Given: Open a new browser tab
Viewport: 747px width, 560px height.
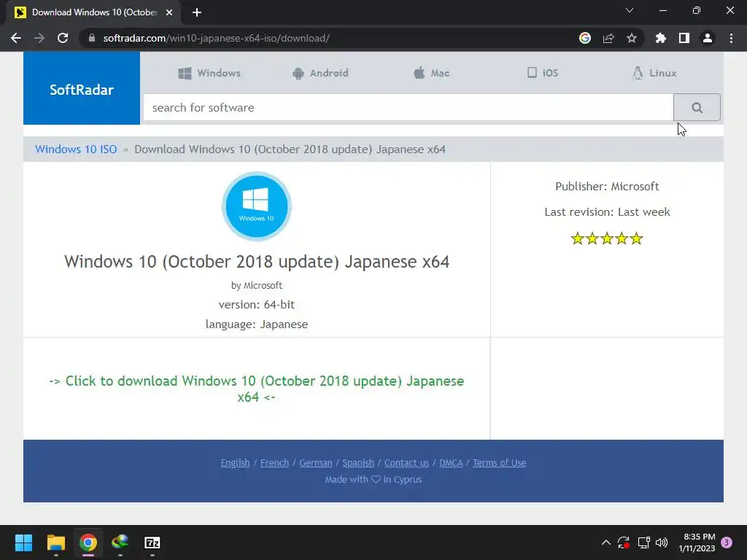Looking at the screenshot, I should click(197, 12).
